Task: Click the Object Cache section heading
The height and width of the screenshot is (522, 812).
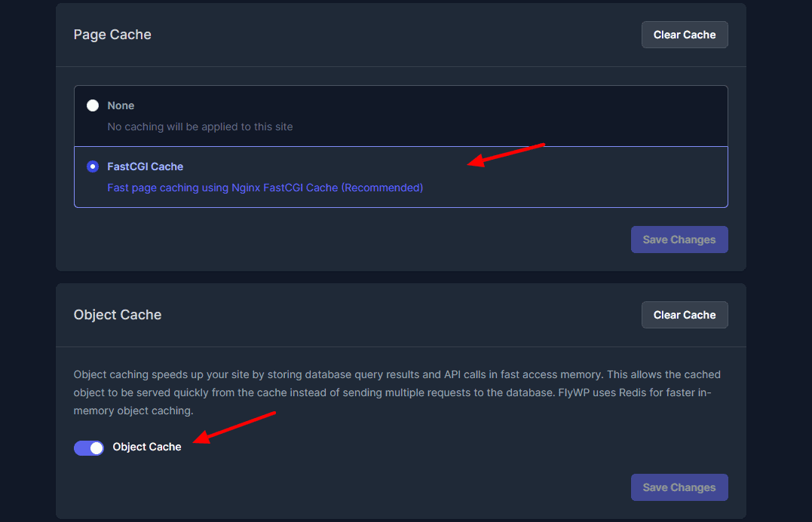Action: (118, 315)
